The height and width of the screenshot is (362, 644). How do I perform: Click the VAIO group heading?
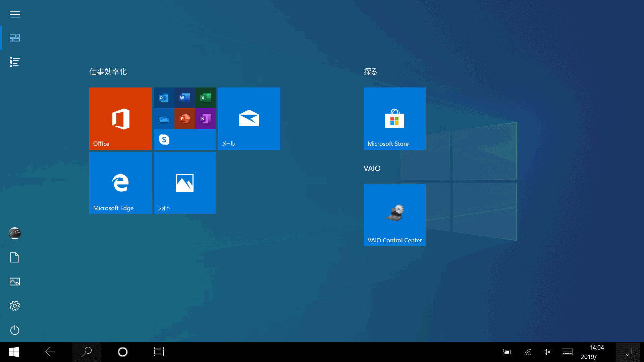pos(372,168)
